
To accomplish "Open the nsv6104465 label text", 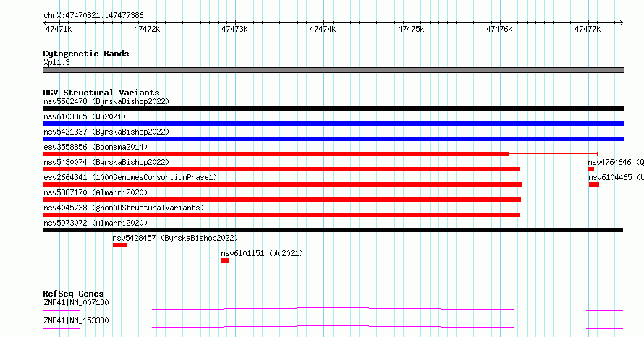I will pos(616,177).
